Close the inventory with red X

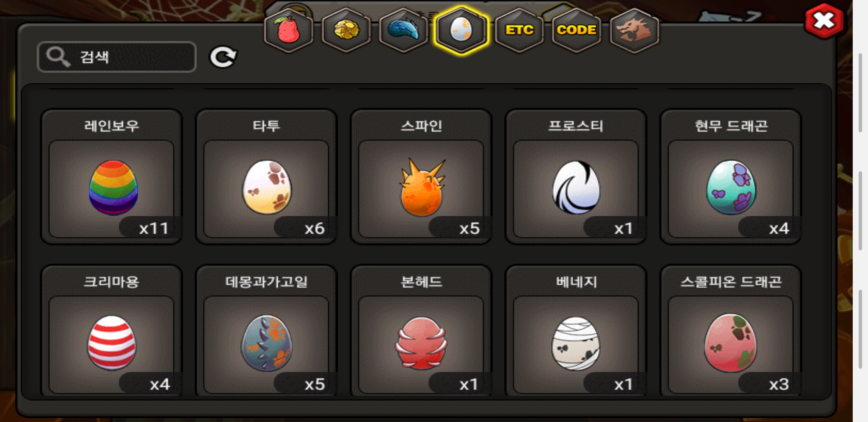click(824, 21)
